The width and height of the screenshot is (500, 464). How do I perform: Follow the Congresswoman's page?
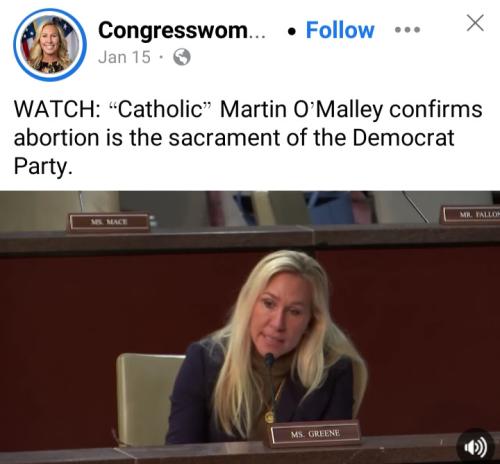340,30
